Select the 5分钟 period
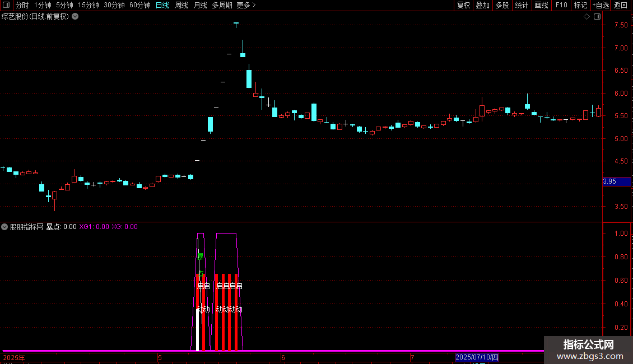The height and width of the screenshot is (364, 633). (64, 5)
